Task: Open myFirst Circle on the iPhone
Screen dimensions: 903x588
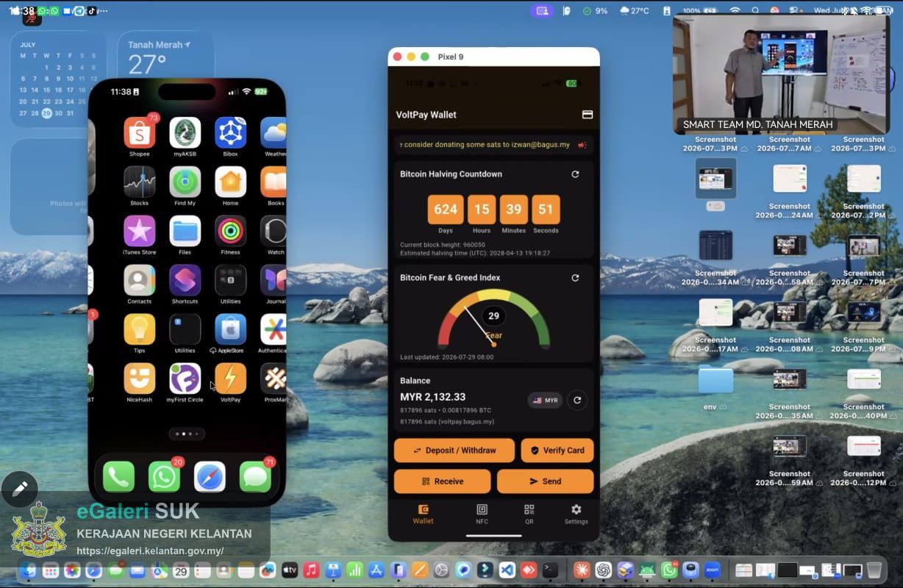Action: (x=185, y=379)
